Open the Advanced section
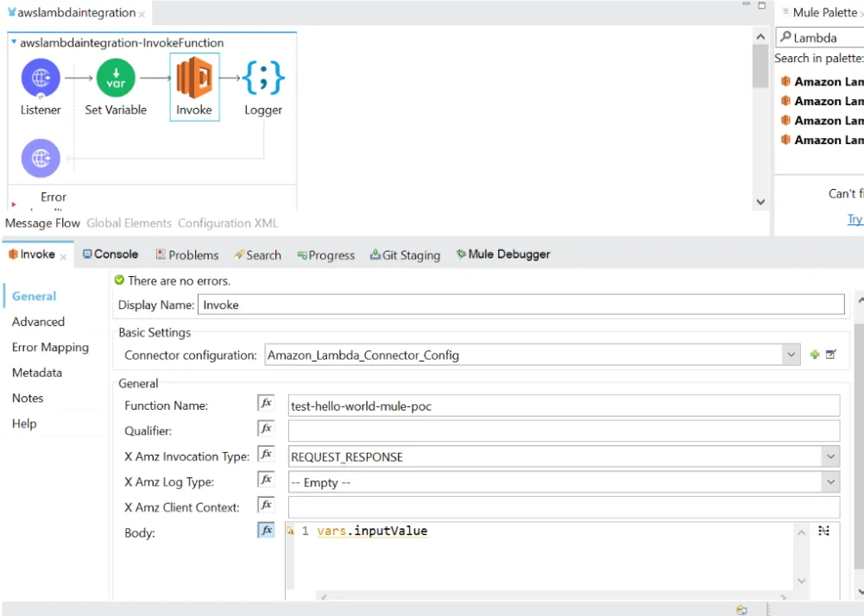The height and width of the screenshot is (616, 864). [x=38, y=322]
